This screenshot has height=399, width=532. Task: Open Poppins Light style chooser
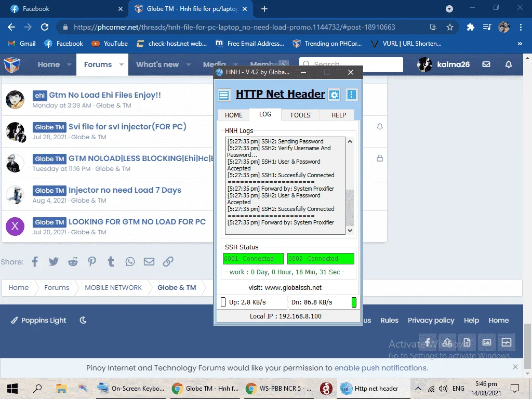pos(38,320)
